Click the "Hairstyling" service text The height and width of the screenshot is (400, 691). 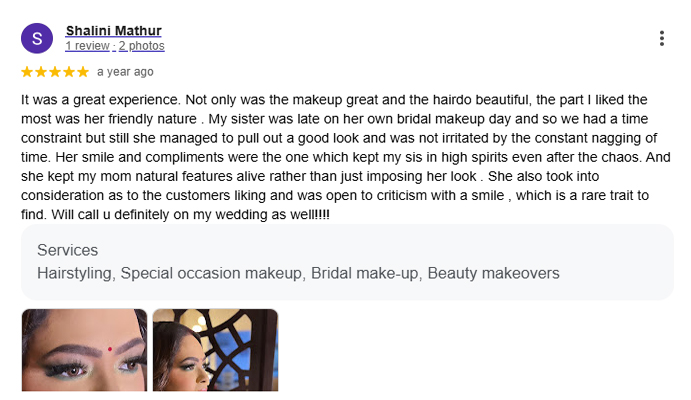[x=74, y=273]
